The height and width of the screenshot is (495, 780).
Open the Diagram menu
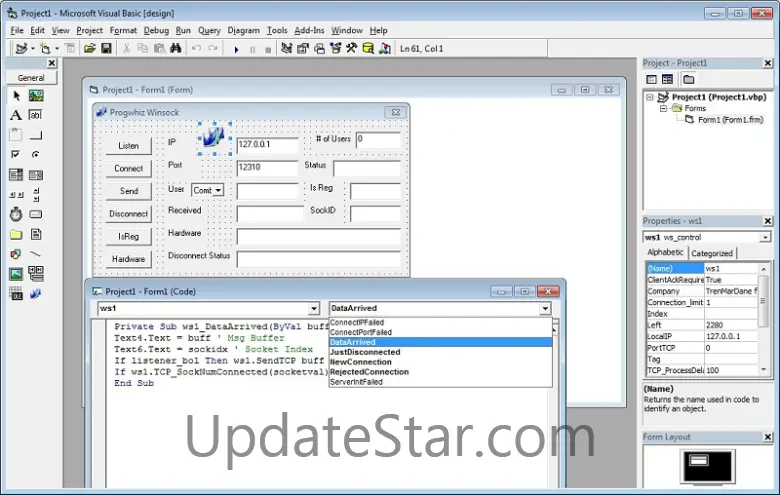243,30
